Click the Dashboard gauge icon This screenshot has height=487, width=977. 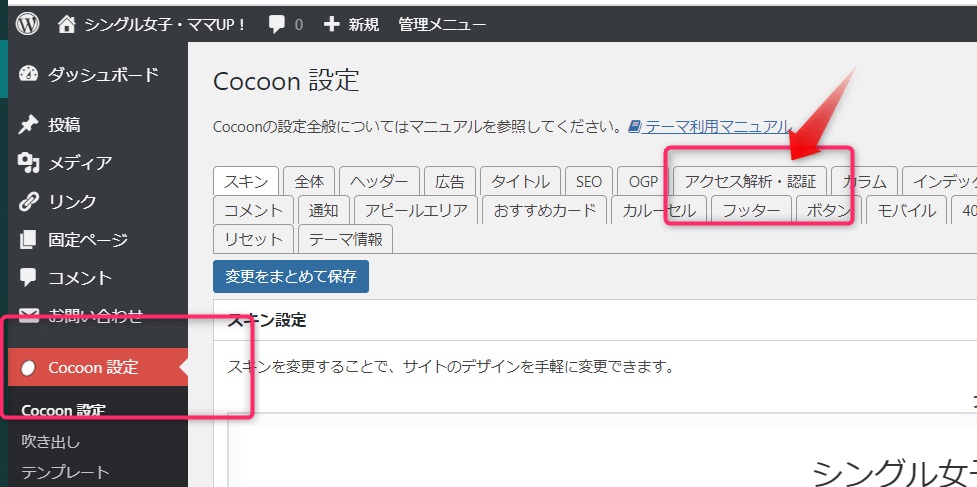click(29, 75)
